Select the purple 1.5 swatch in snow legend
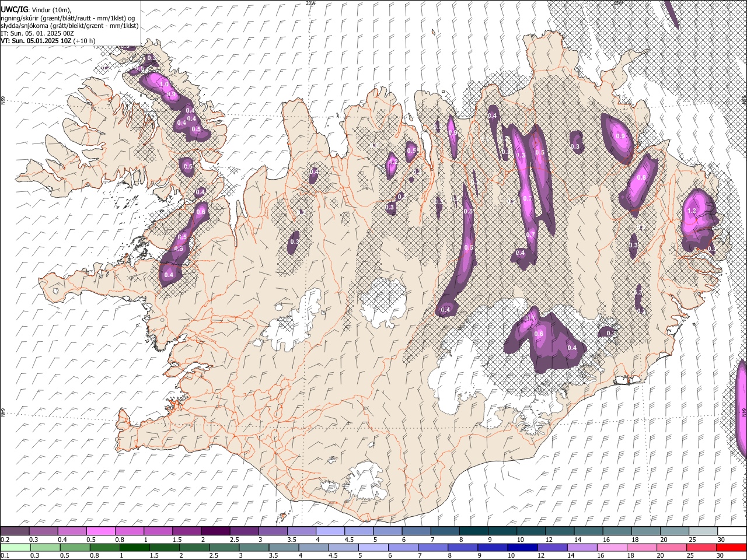 pyautogui.click(x=187, y=531)
